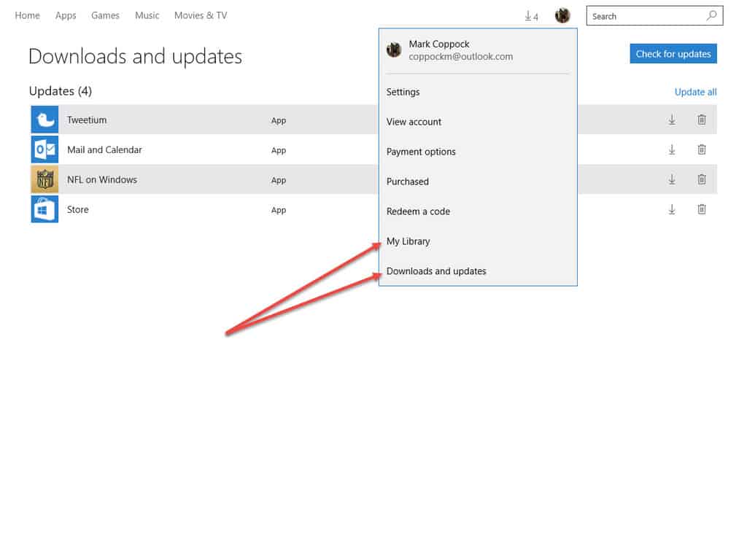Remove Store from the update queue
Image resolution: width=747 pixels, height=560 pixels.
(702, 209)
